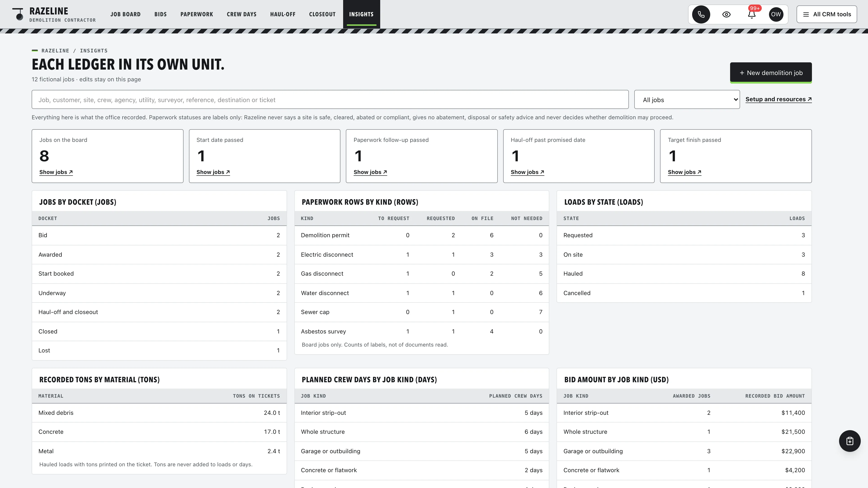Click the Insights breadcrumb text
The image size is (868, 488).
coord(94,51)
